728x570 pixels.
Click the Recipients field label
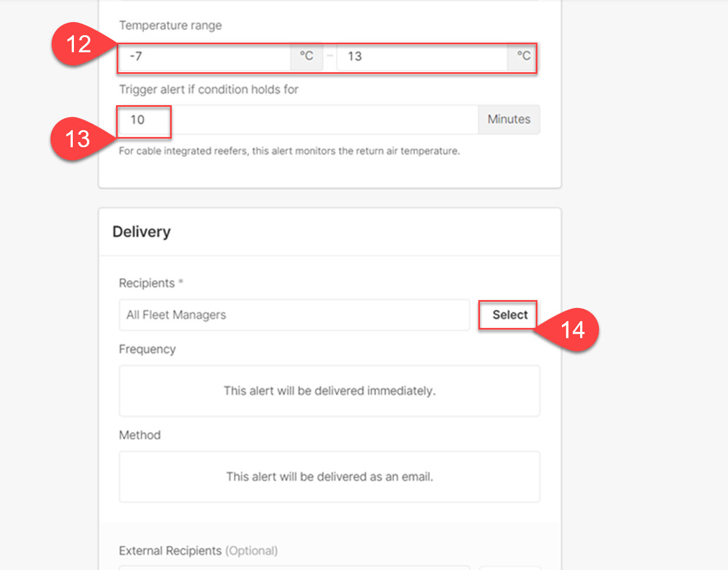click(x=147, y=283)
